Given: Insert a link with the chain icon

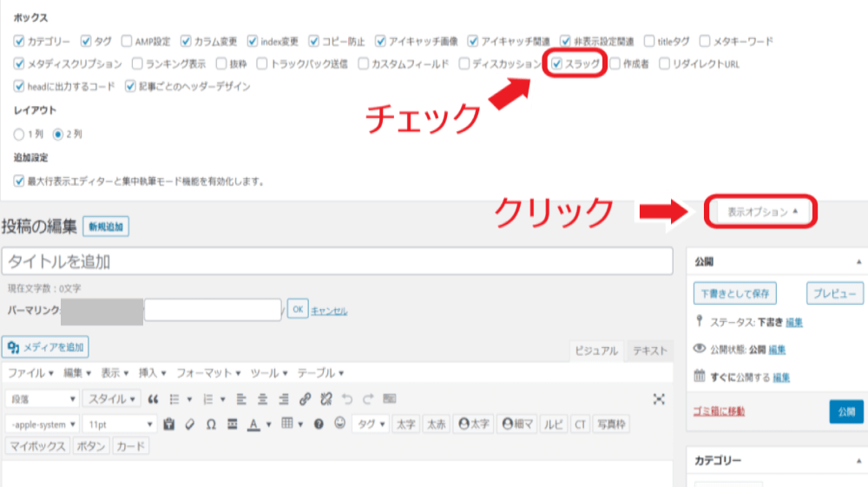Looking at the screenshot, I should pos(305,399).
